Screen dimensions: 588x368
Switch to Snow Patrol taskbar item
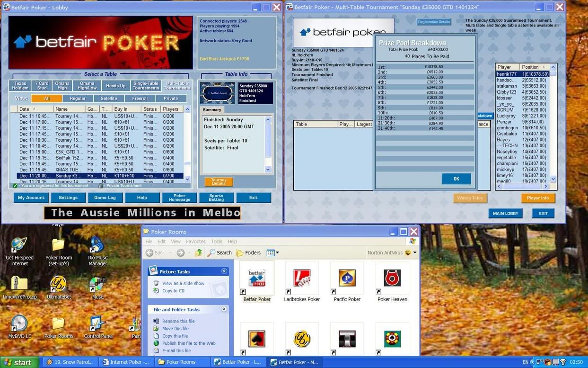70,362
